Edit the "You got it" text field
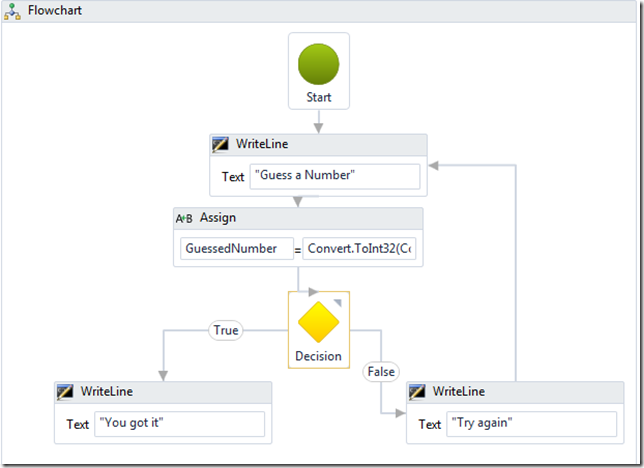 179,424
